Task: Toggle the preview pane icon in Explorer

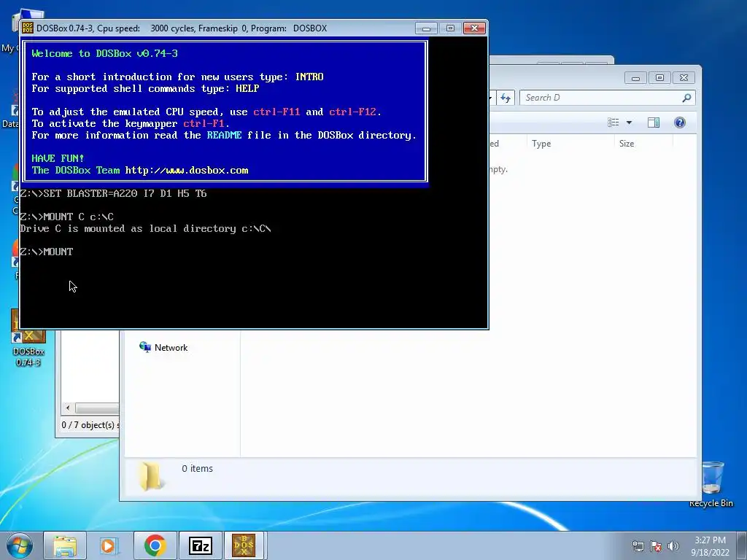Action: click(x=654, y=122)
